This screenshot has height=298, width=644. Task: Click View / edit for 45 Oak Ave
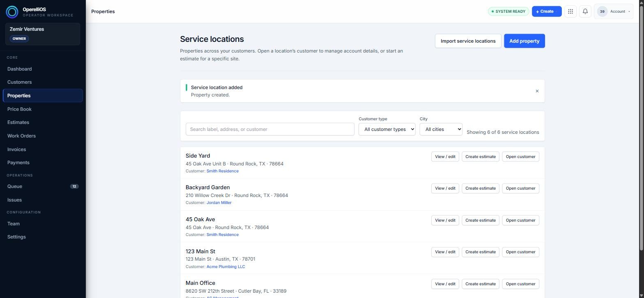point(445,220)
